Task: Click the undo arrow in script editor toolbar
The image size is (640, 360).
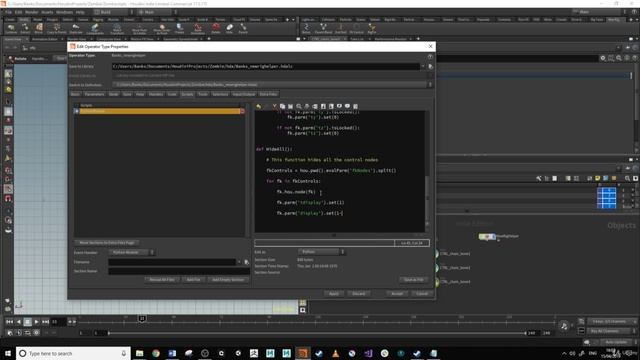Action: coord(258,106)
